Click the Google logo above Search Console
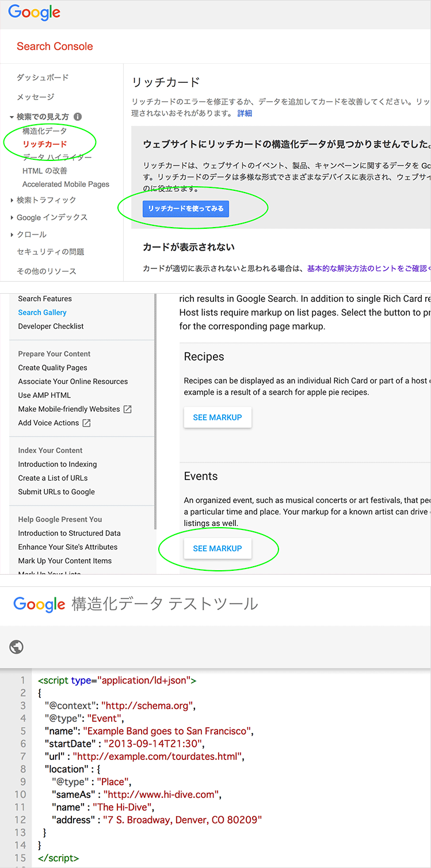Image resolution: width=431 pixels, height=868 pixels. pos(34,13)
